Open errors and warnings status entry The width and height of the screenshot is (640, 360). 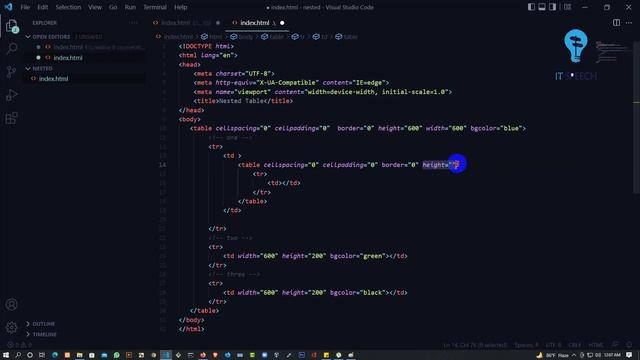19,345
